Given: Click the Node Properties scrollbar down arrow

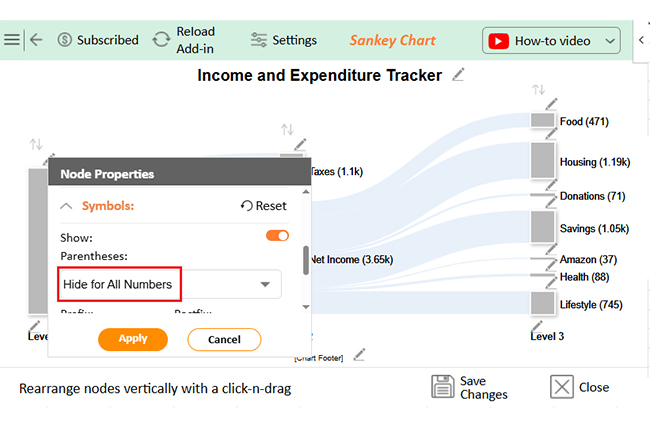Looking at the screenshot, I should (306, 307).
